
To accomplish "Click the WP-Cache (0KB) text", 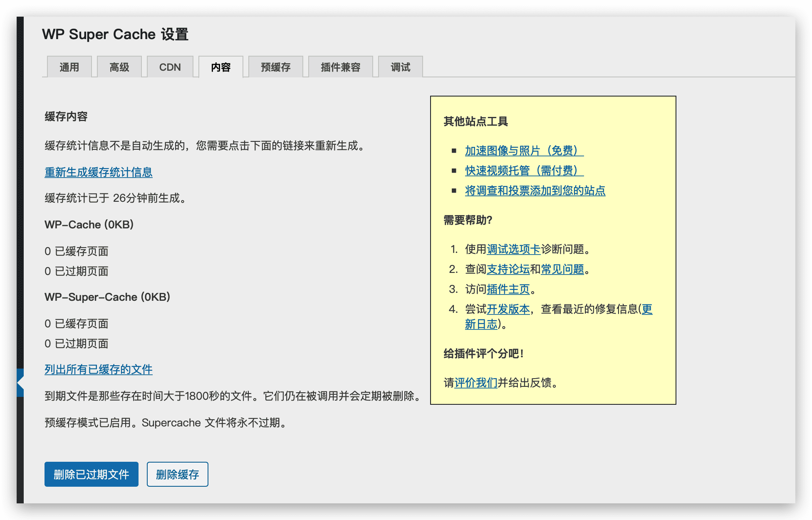I will tap(89, 225).
